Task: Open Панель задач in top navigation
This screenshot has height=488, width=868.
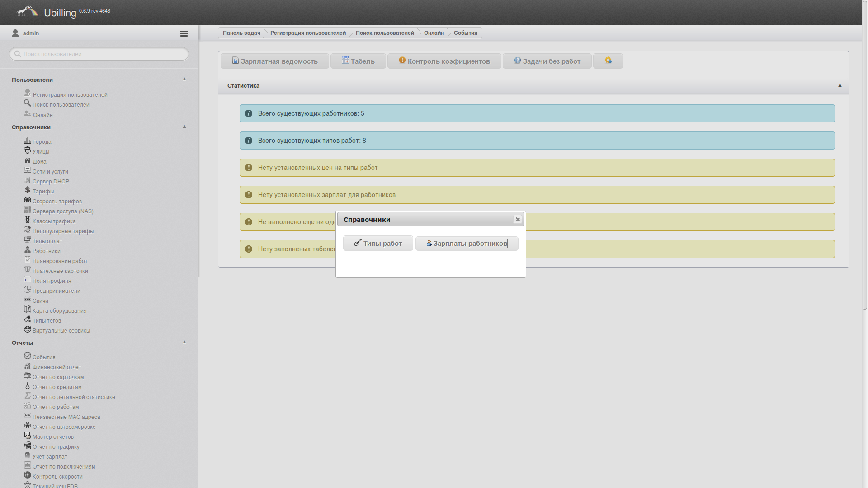Action: 241,33
